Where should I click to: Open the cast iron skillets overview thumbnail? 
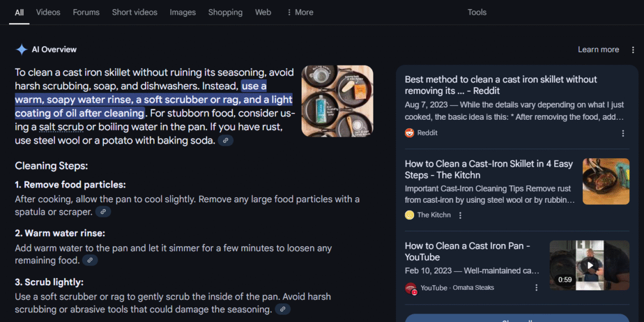(337, 101)
